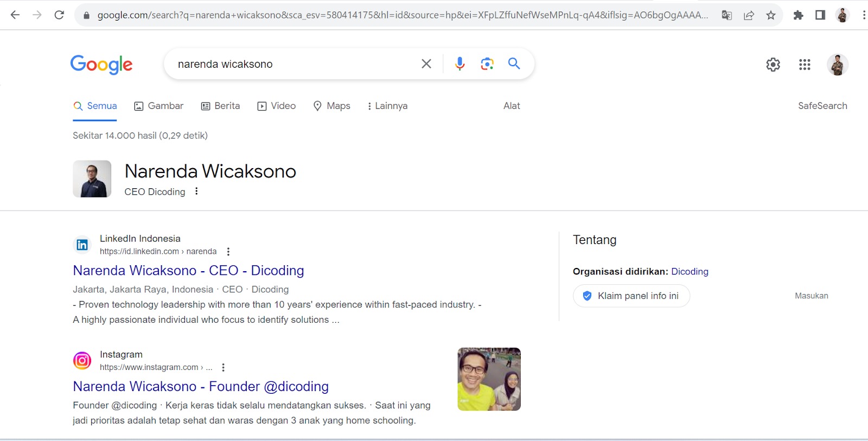Go back using the browser back arrow

click(x=15, y=15)
